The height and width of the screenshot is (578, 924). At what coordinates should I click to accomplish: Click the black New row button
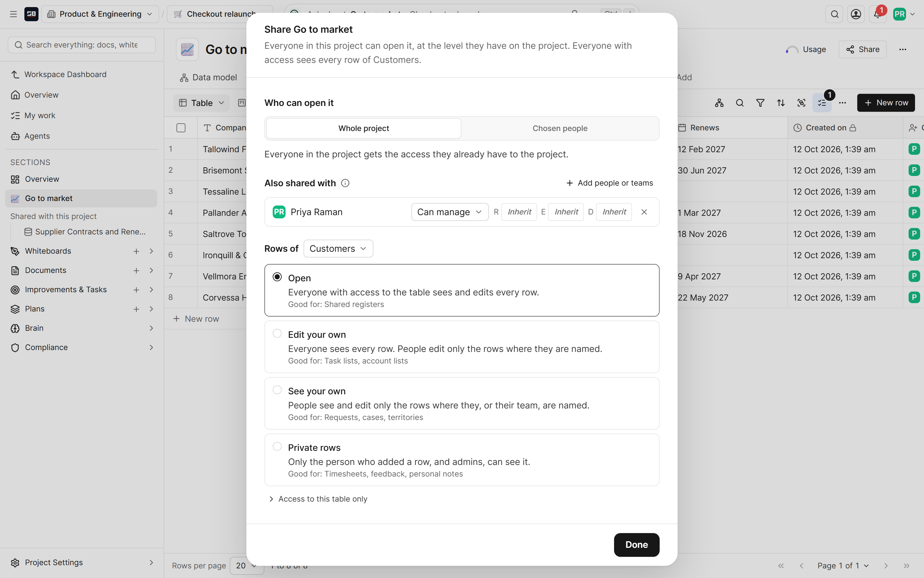pos(886,103)
